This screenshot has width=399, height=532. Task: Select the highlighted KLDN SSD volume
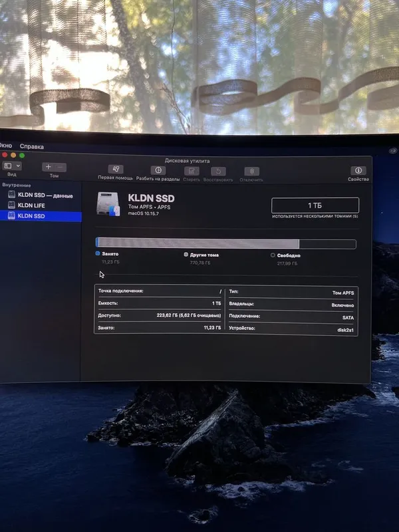[41, 215]
